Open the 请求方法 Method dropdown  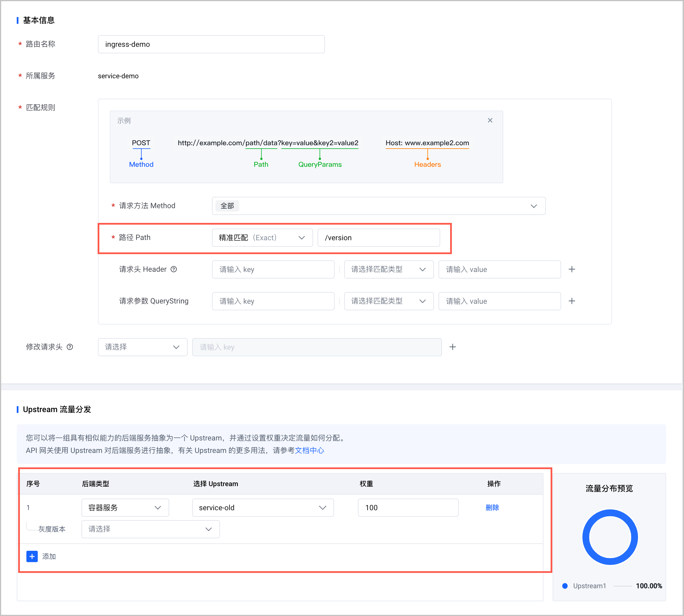click(x=378, y=206)
